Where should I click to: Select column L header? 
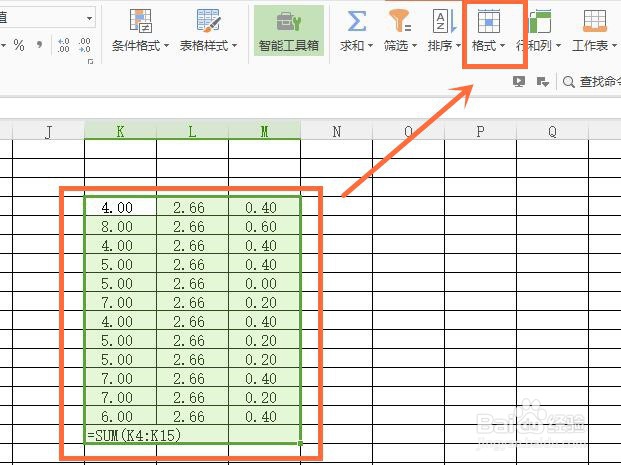click(x=192, y=131)
